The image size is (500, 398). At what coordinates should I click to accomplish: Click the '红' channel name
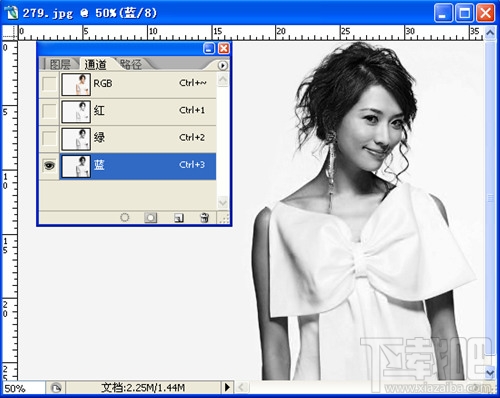click(99, 110)
